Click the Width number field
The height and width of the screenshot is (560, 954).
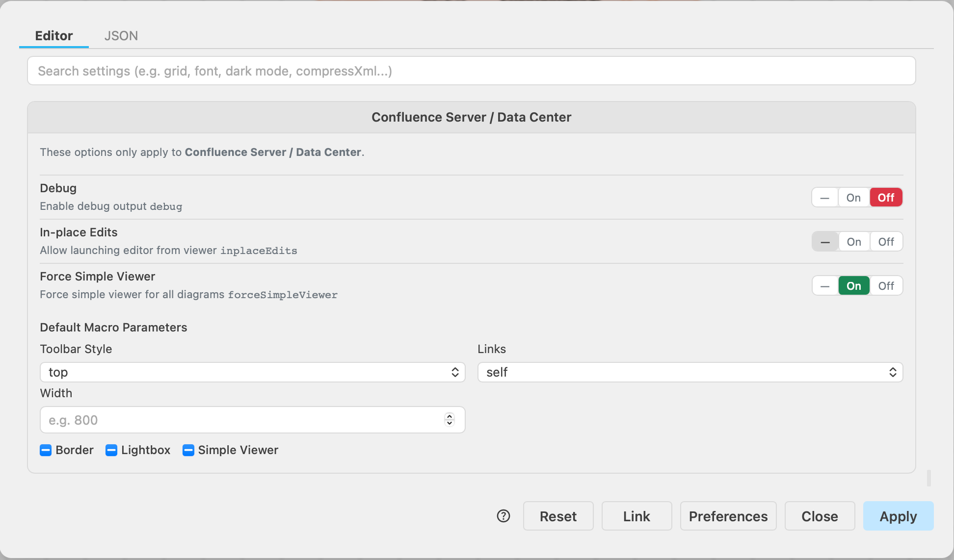click(x=253, y=420)
